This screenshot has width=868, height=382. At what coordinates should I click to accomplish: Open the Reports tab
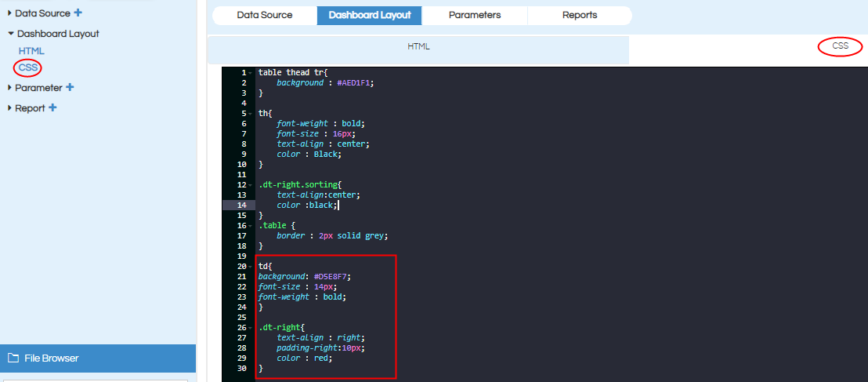pos(580,16)
